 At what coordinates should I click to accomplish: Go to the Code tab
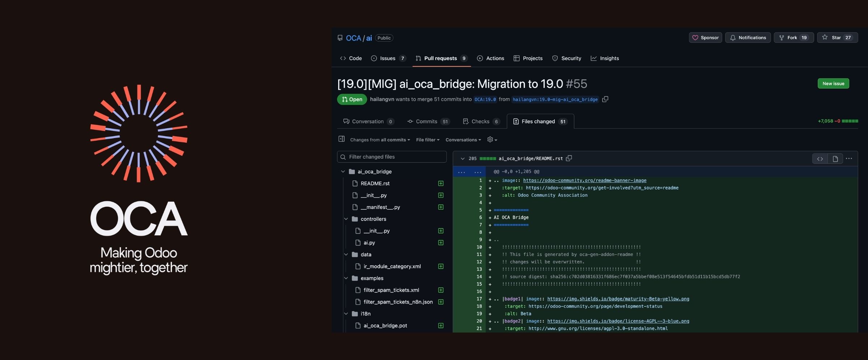(351, 58)
